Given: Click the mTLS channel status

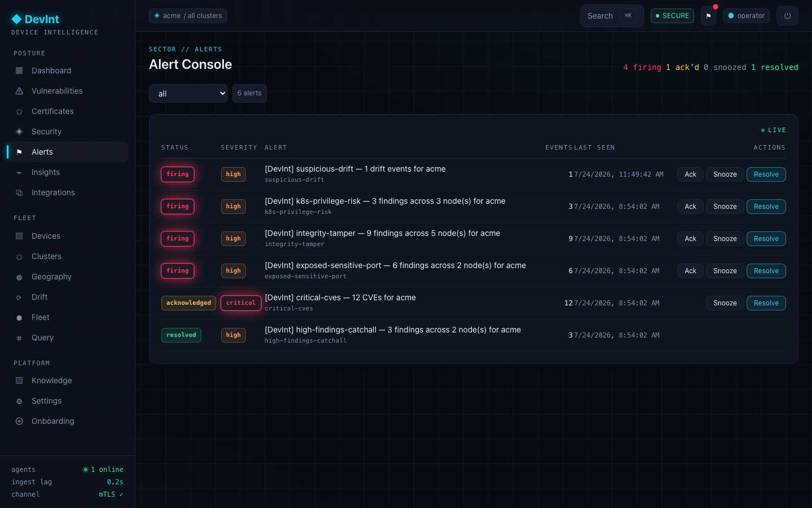Looking at the screenshot, I should (x=111, y=494).
